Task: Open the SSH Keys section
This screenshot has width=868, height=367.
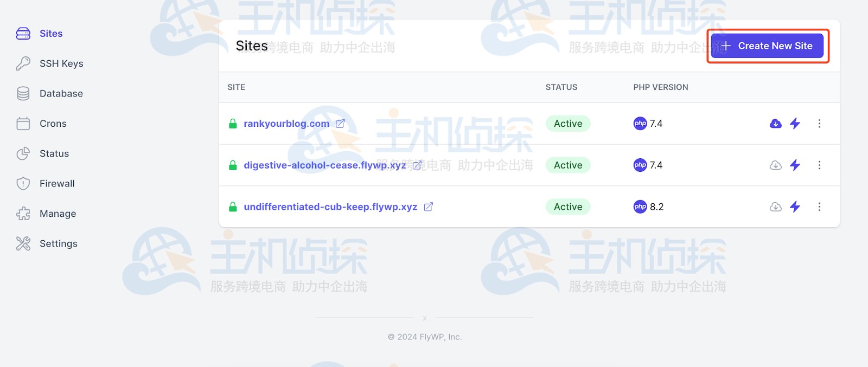Action: point(61,63)
